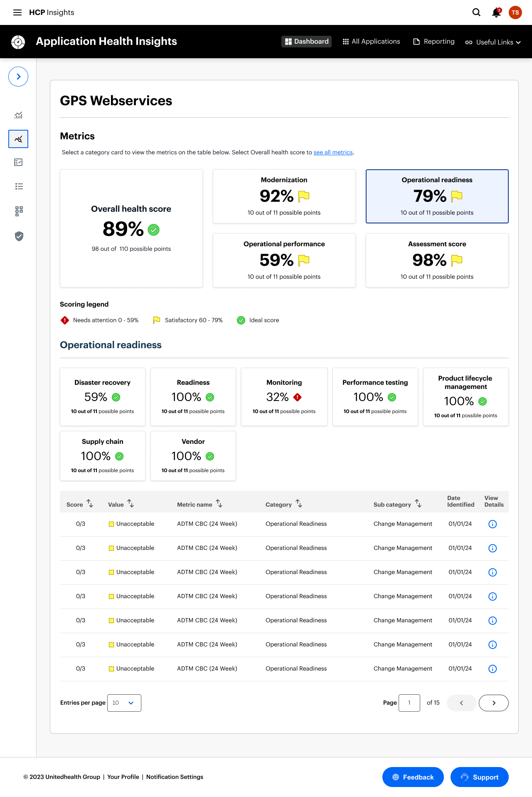Open the grid blocks sidebar icon
The height and width of the screenshot is (797, 532).
pyautogui.click(x=19, y=211)
